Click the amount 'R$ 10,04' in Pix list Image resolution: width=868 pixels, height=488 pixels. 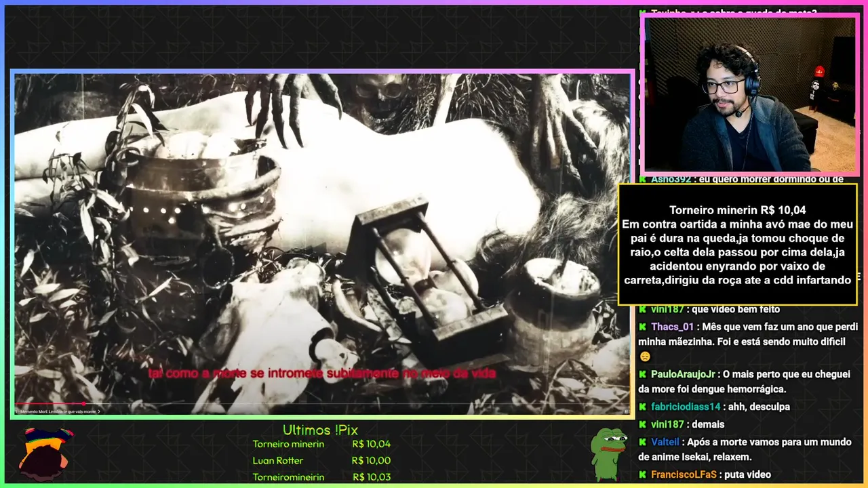tap(372, 445)
